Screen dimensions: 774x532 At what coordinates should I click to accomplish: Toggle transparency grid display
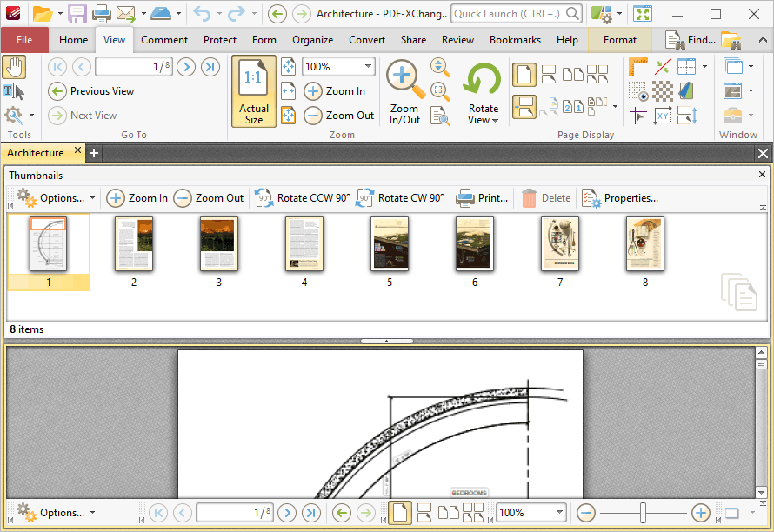click(x=663, y=91)
